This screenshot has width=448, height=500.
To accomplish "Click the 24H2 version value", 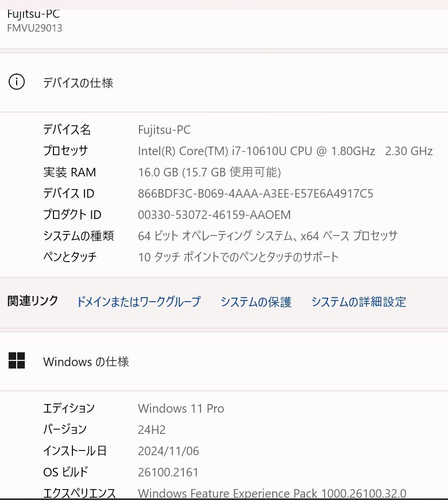I will [x=152, y=430].
